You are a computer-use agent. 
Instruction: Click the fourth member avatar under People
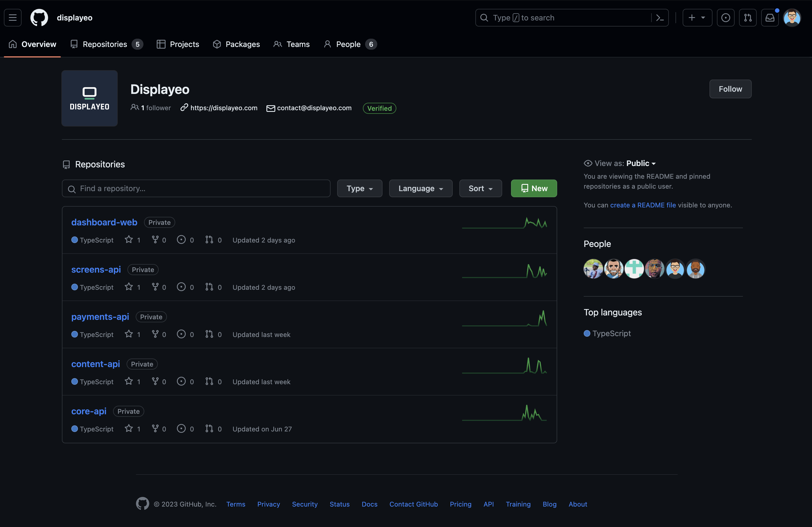(x=655, y=269)
